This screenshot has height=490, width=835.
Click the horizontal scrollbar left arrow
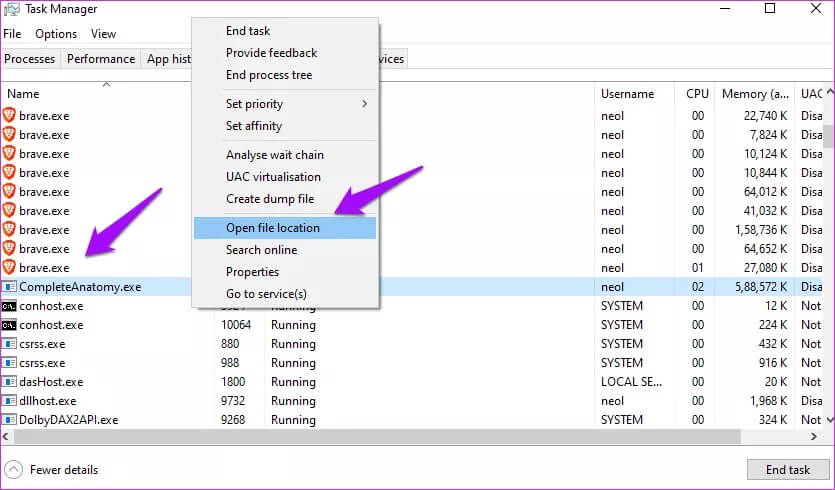tap(6, 436)
